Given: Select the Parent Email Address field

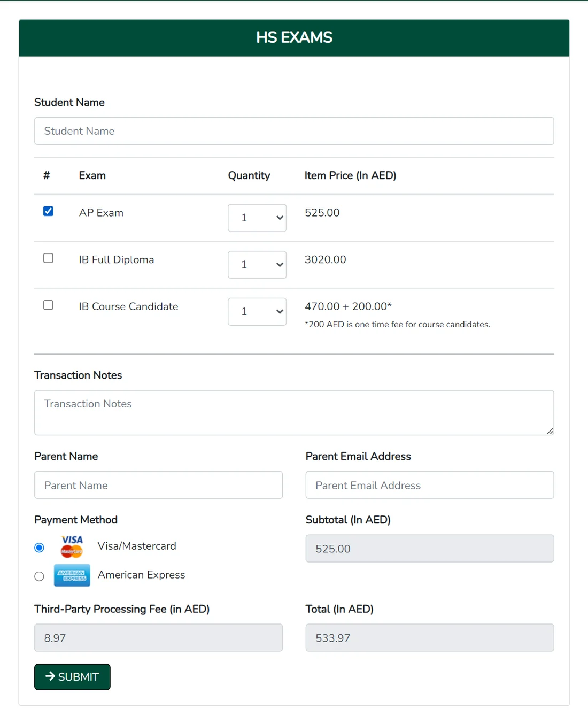Looking at the screenshot, I should tap(430, 485).
